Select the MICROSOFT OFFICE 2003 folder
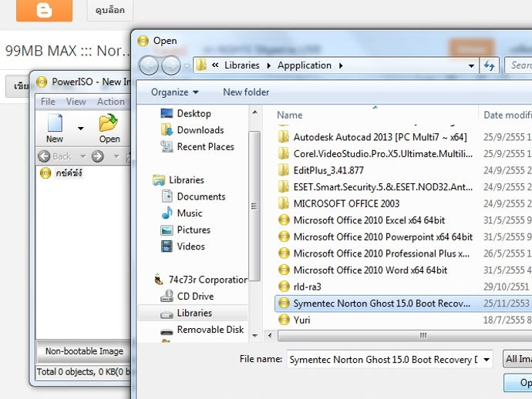532x399 pixels. coord(338,203)
